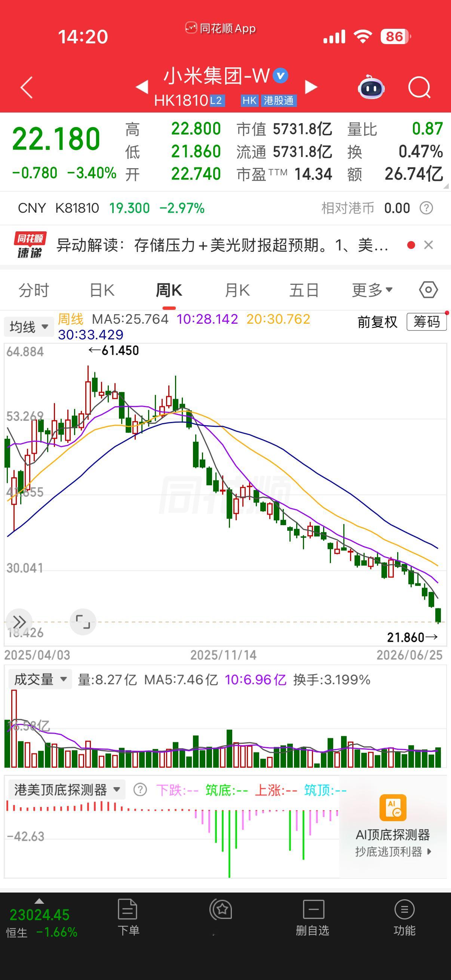Switch to 日K chart tab

(x=102, y=290)
